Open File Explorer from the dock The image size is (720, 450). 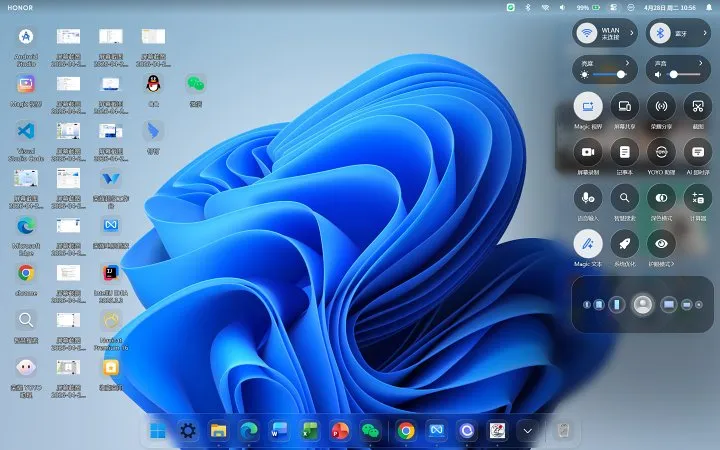[x=219, y=431]
